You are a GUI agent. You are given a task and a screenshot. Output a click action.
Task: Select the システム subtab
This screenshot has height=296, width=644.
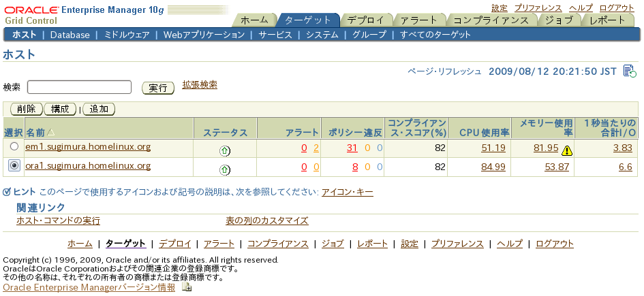point(322,35)
